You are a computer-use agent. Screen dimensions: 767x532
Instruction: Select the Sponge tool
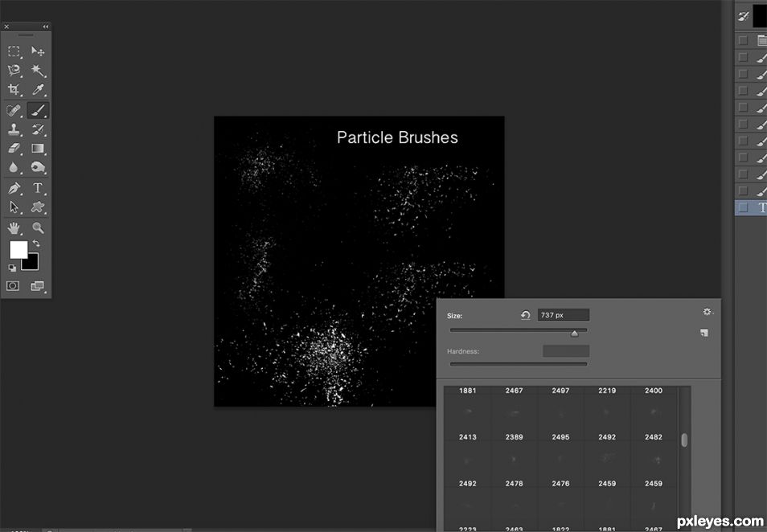tap(38, 168)
